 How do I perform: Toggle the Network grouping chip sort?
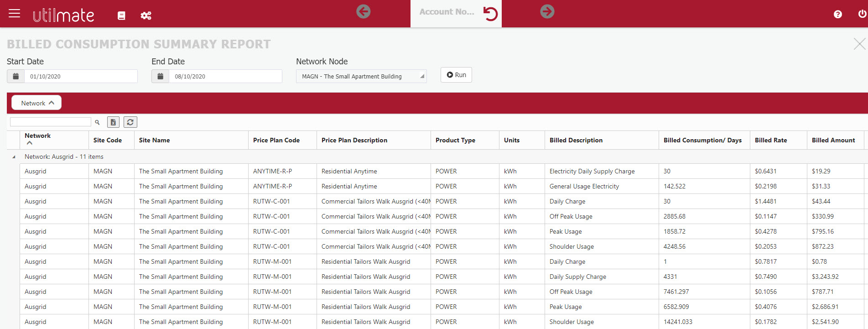36,103
